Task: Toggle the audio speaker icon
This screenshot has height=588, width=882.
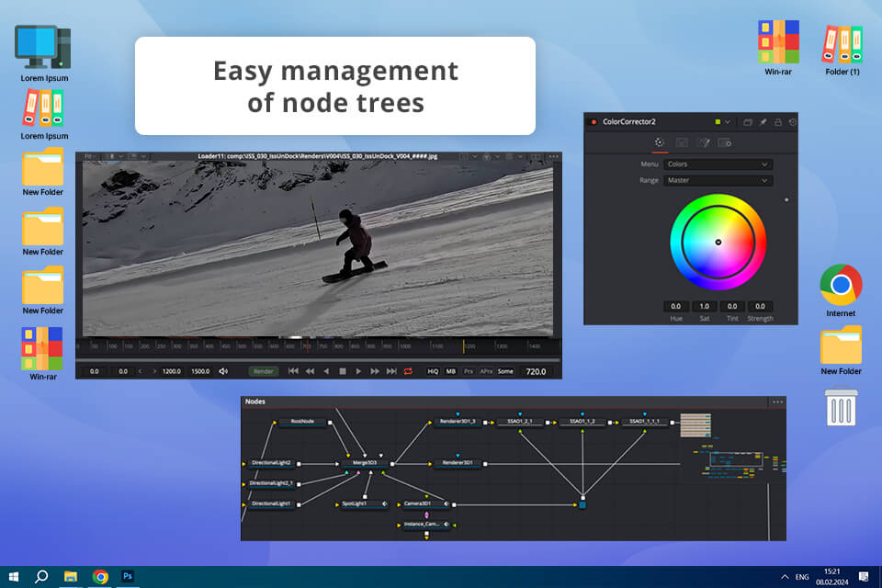Action: (223, 371)
